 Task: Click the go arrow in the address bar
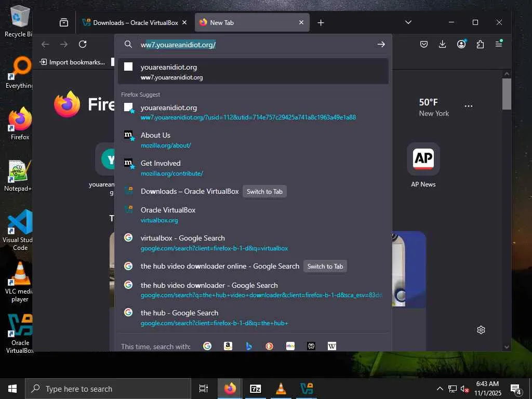(381, 45)
